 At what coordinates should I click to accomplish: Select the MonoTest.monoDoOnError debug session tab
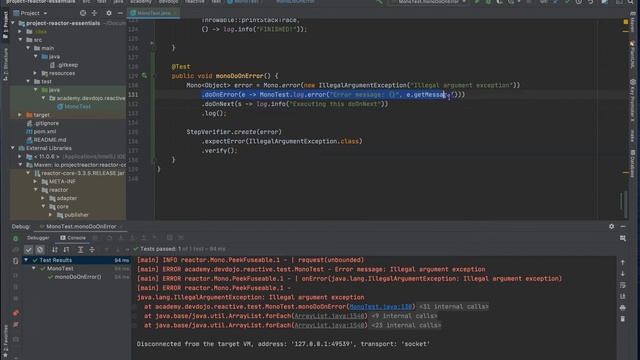[x=81, y=226]
